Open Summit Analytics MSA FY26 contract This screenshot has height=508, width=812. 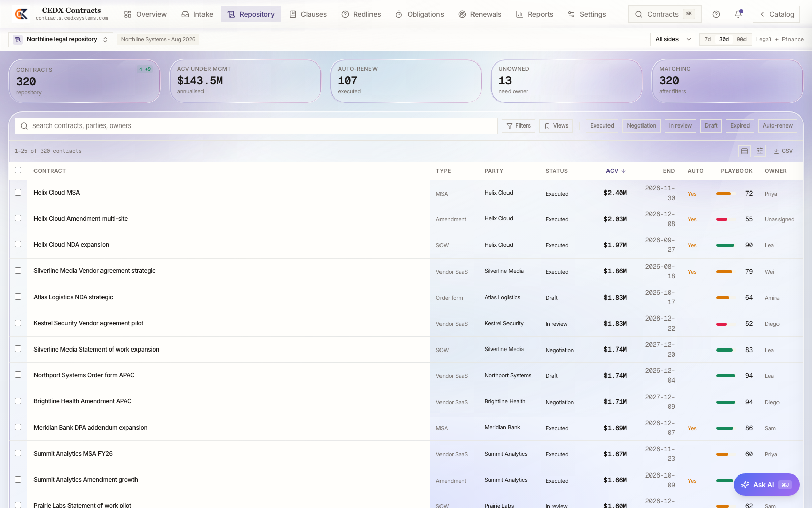(x=73, y=454)
